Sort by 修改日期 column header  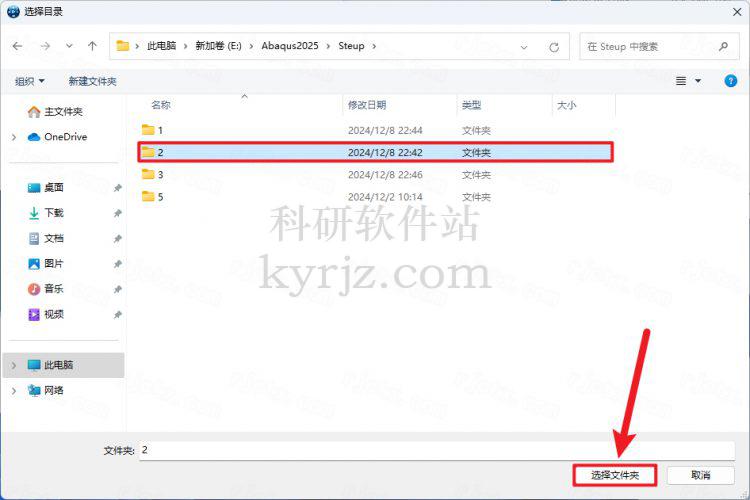click(x=367, y=105)
